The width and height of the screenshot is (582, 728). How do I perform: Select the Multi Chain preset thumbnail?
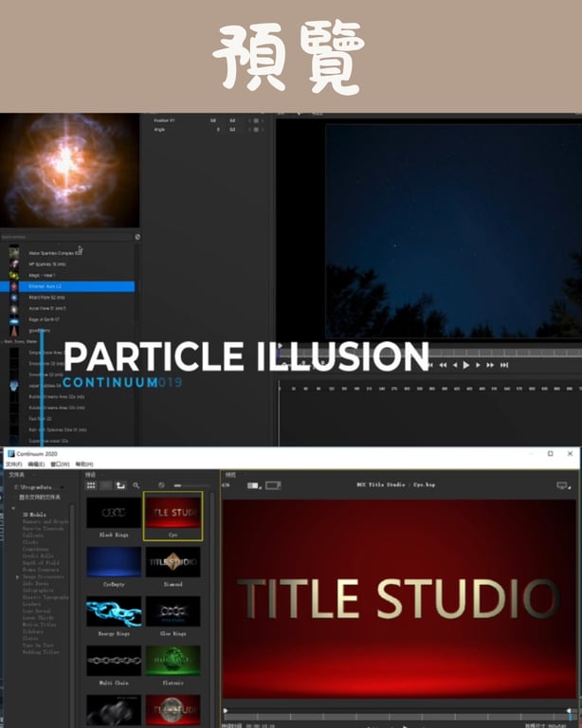(x=114, y=661)
